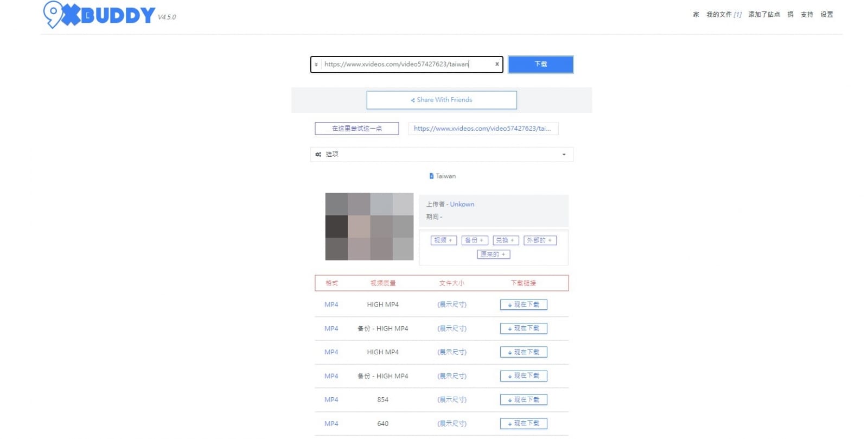Click the video thumbnail preview

[x=369, y=226]
